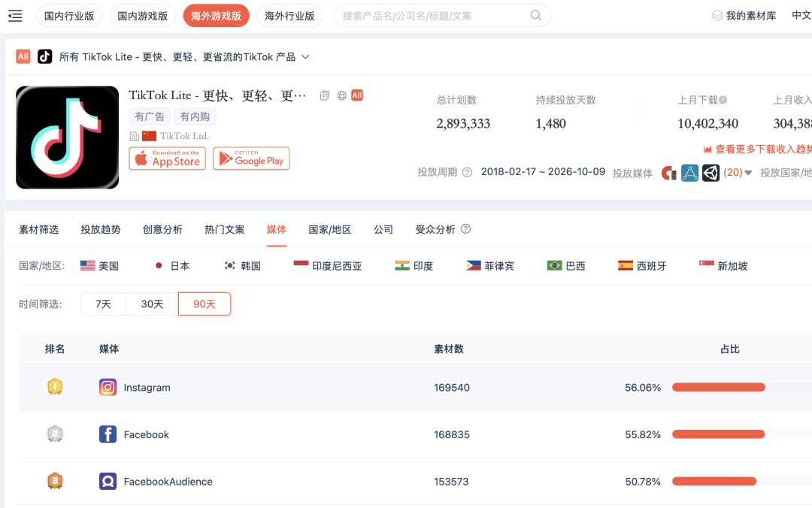Click the help icon beside 受众分析
The image size is (812, 508).
tap(466, 229)
